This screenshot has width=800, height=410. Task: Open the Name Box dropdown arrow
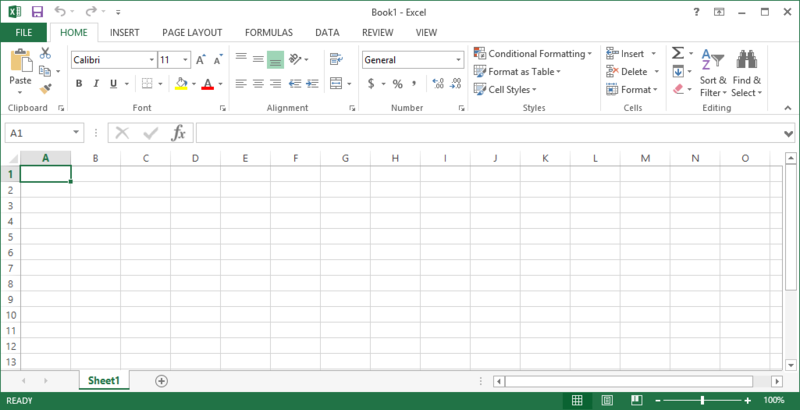76,133
